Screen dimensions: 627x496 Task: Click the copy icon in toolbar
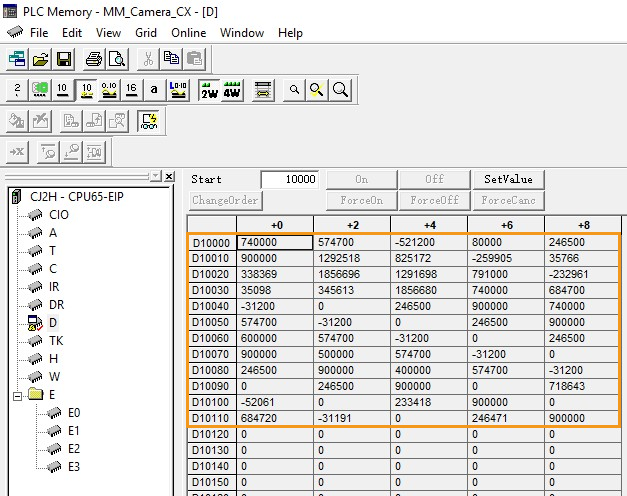click(x=171, y=59)
